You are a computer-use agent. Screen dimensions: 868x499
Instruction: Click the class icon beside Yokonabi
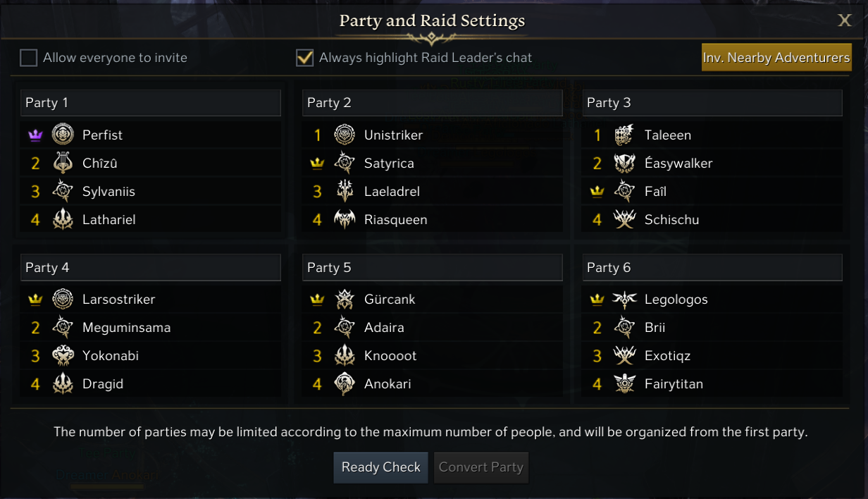[x=63, y=355]
